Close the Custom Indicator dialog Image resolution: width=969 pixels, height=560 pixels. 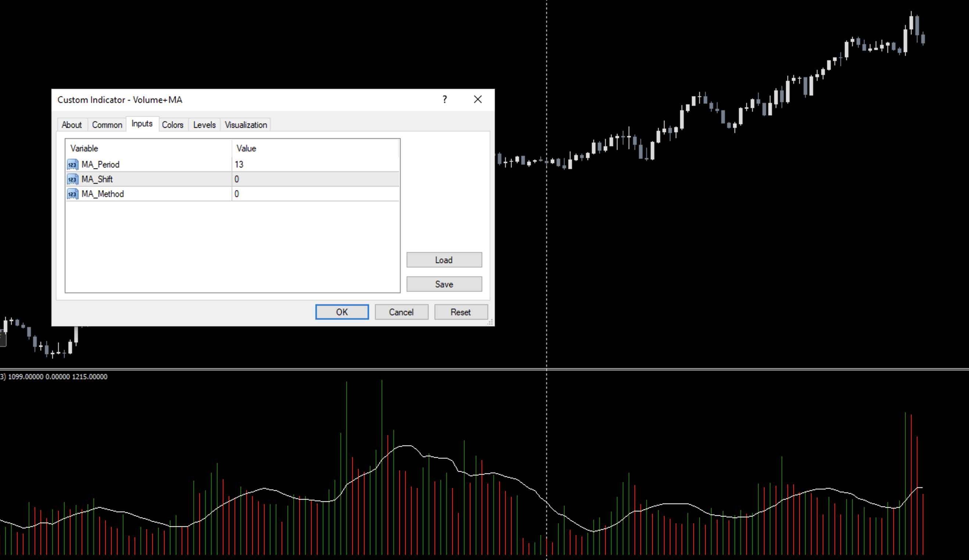tap(478, 100)
